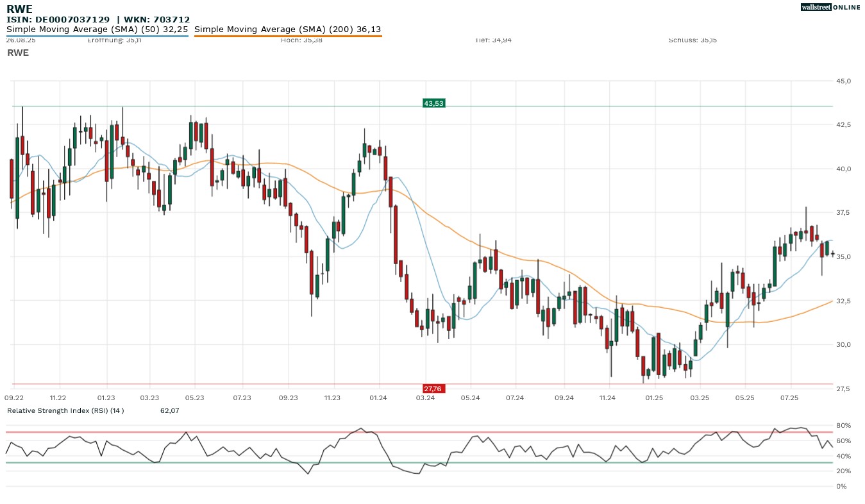865x504 pixels.
Task: Click the orange SMA 200 legend line
Action: [288, 36]
